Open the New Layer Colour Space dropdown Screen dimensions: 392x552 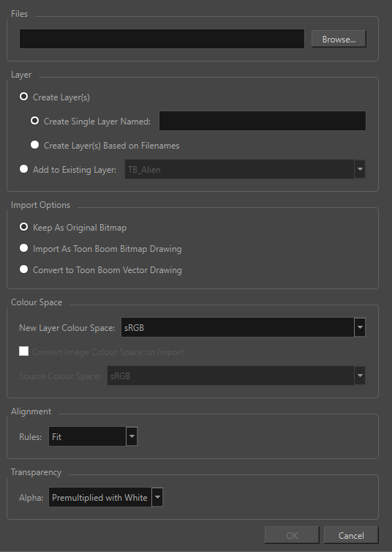click(x=243, y=327)
